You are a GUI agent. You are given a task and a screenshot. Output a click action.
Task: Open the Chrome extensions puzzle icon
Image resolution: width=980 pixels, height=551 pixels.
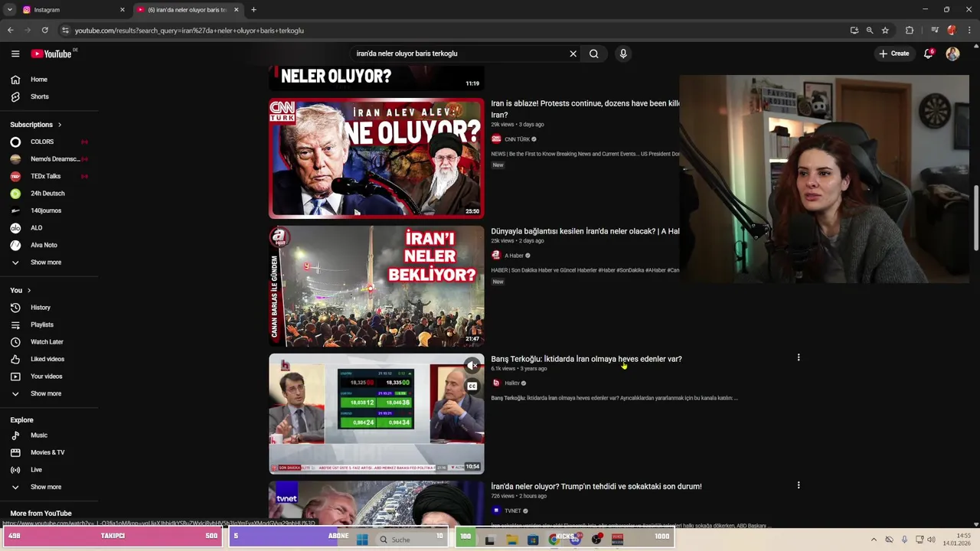coord(910,30)
